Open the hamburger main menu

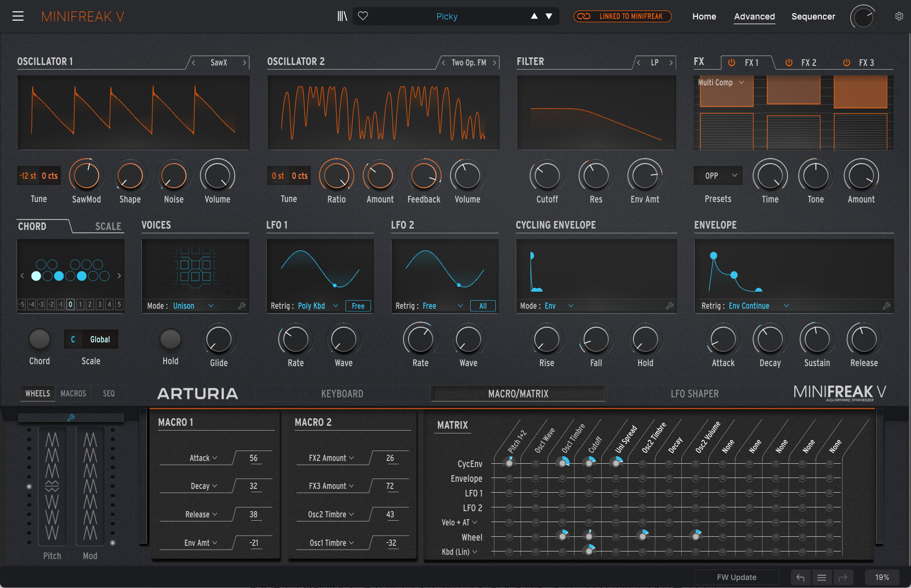18,16
